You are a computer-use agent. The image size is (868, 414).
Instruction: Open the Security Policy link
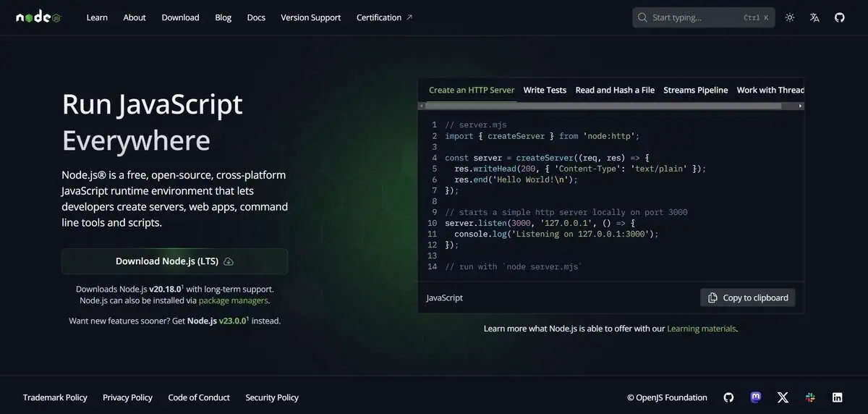(272, 397)
